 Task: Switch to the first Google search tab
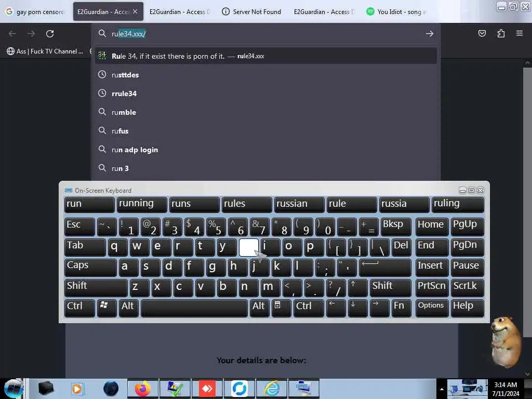click(x=36, y=12)
